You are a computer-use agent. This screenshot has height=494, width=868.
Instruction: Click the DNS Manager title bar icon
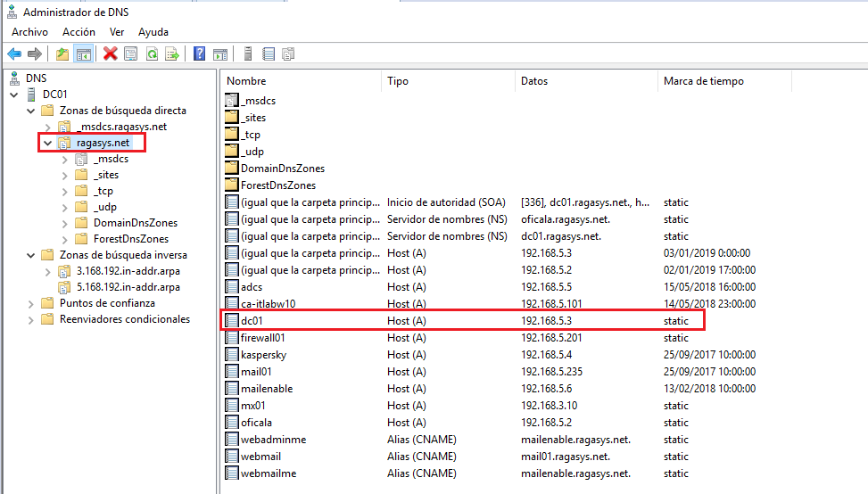12,12
